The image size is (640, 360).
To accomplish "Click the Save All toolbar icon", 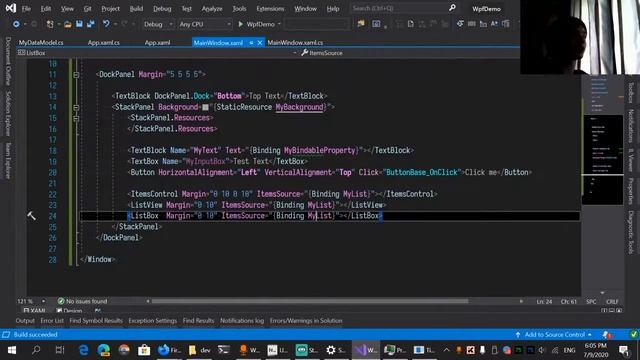I will (91, 24).
